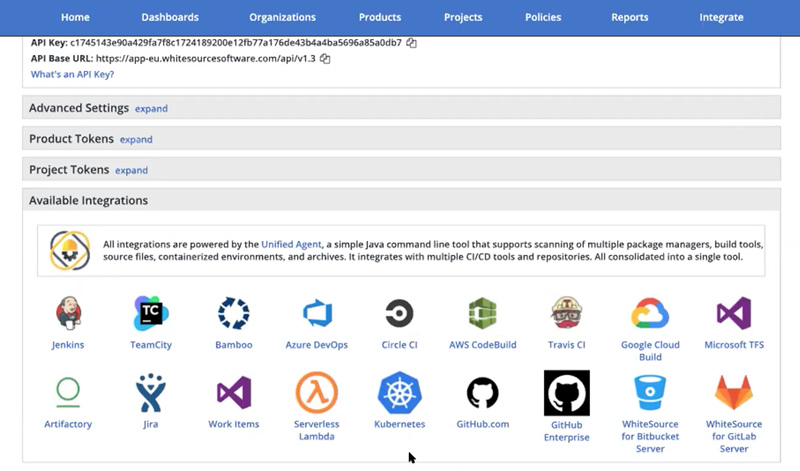Open the Integrate menu
The width and height of the screenshot is (800, 471).
[721, 17]
